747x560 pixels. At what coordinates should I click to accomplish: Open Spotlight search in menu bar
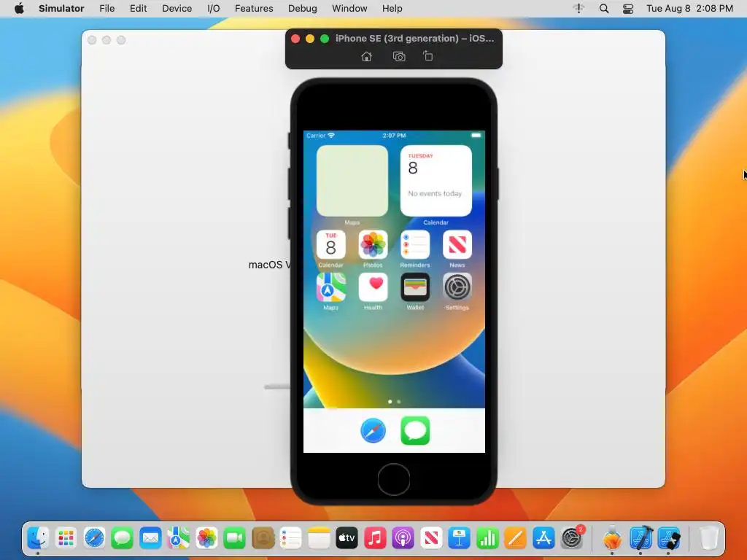(603, 9)
